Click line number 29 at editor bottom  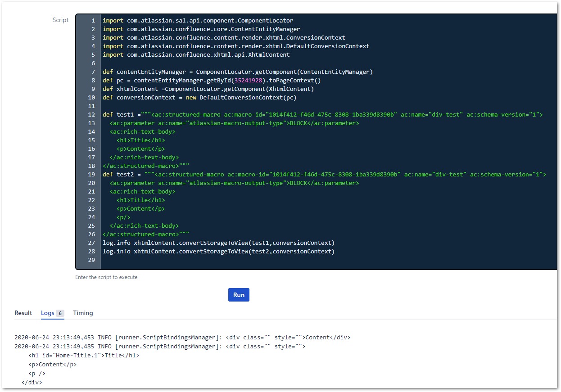(91, 260)
